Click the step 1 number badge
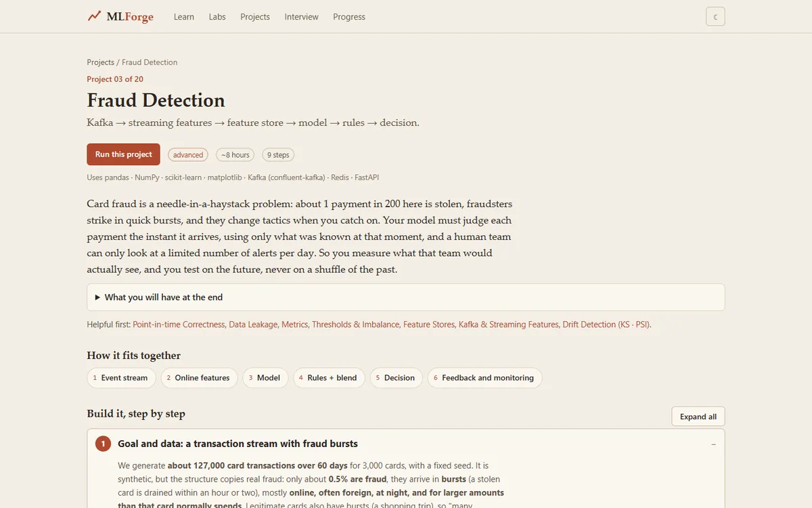Viewport: 812px width, 508px height. tap(103, 444)
